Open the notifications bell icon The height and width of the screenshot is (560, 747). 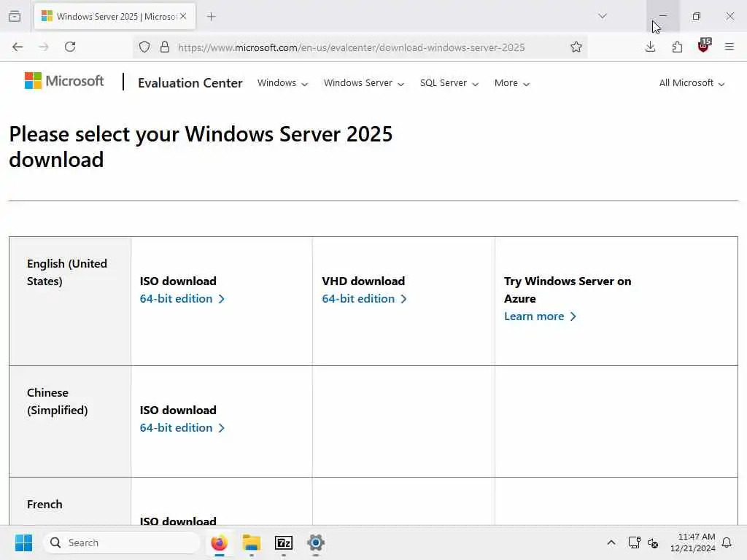tap(727, 542)
